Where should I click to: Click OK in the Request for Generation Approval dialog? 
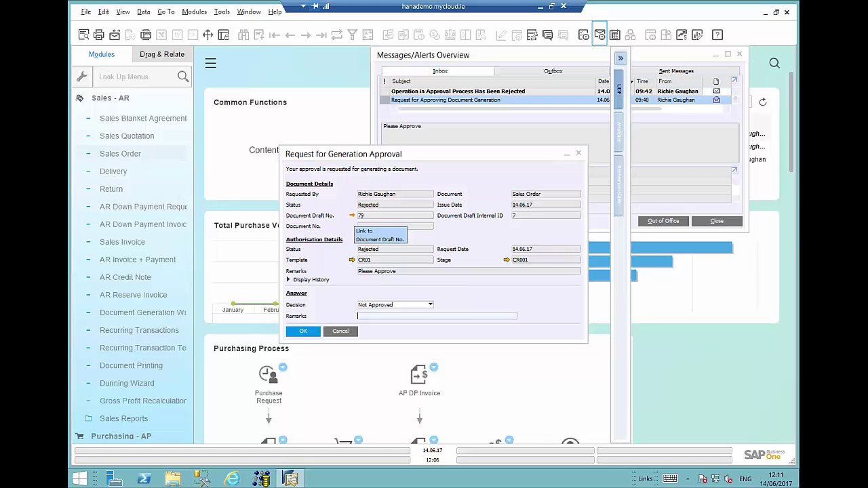point(303,331)
